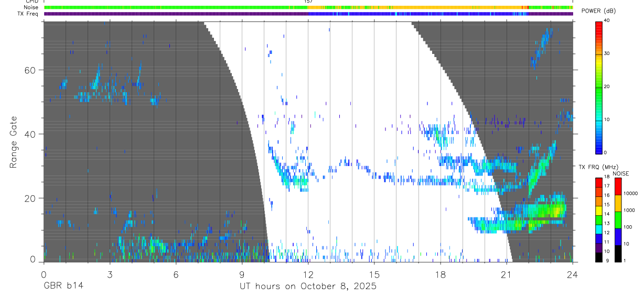Click the time axis tick label '6'
This screenshot has width=644, height=297.
(176, 274)
